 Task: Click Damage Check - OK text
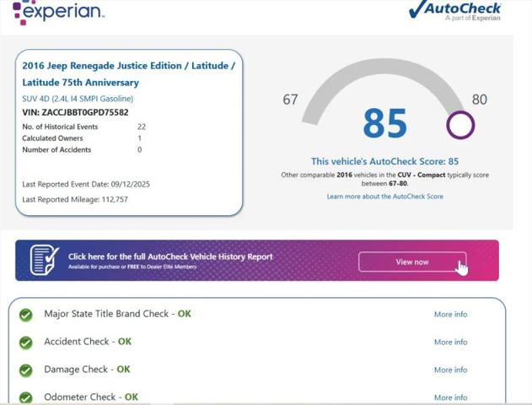87,370
